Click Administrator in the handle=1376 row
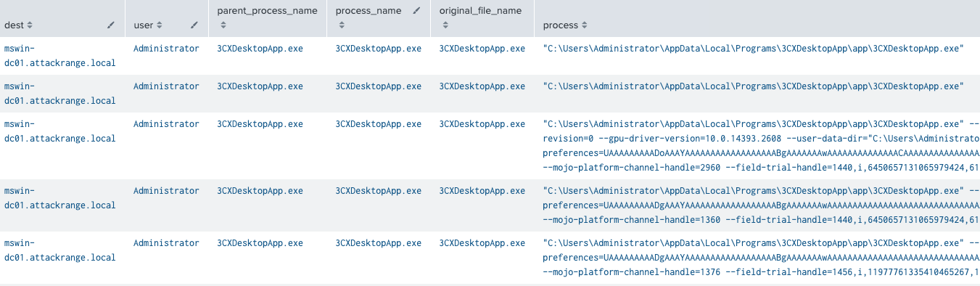This screenshot has width=980, height=286. (x=166, y=243)
